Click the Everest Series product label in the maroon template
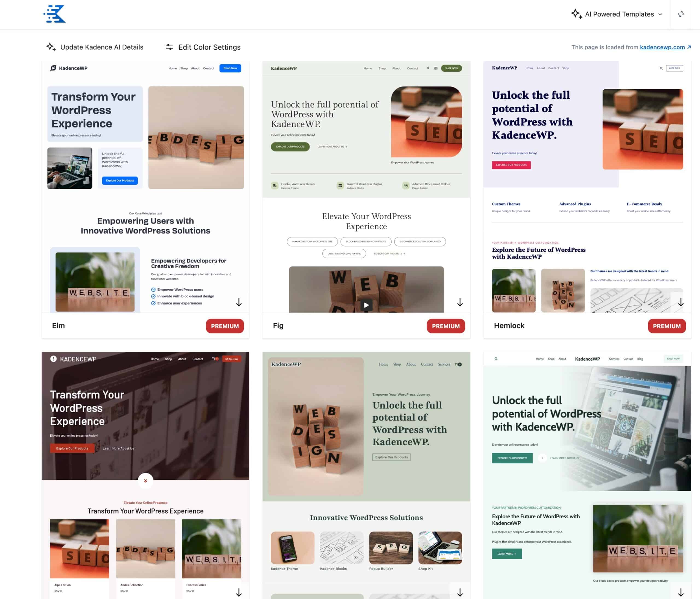The height and width of the screenshot is (599, 700). pos(196,585)
